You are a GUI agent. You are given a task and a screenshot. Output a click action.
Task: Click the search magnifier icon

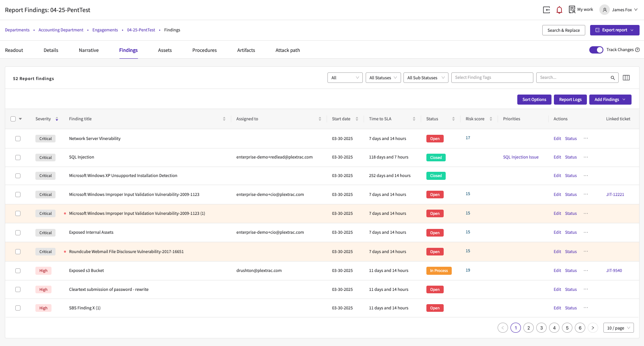(x=613, y=78)
